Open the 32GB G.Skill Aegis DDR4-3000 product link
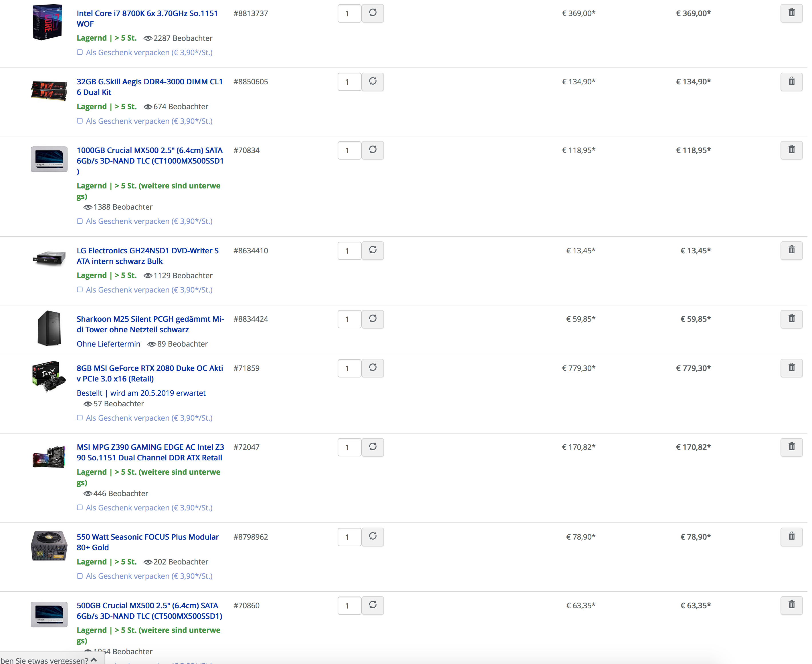This screenshot has width=812, height=664. point(150,87)
